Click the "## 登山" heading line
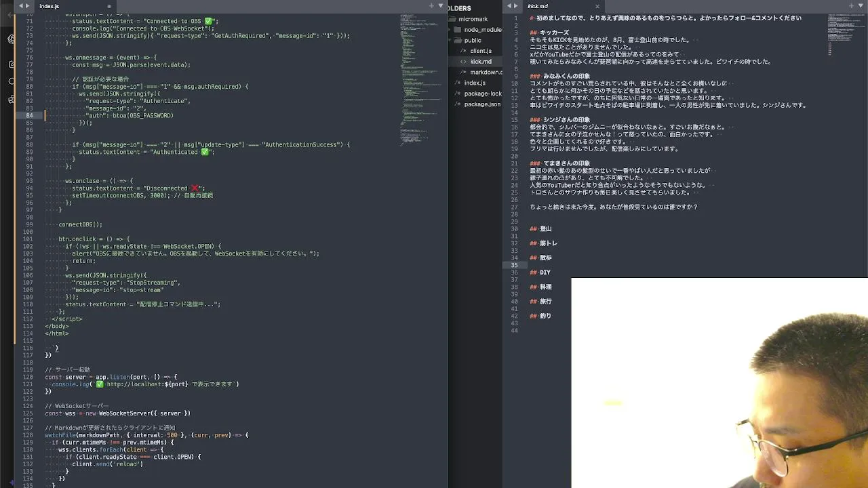868x488 pixels. (540, 229)
